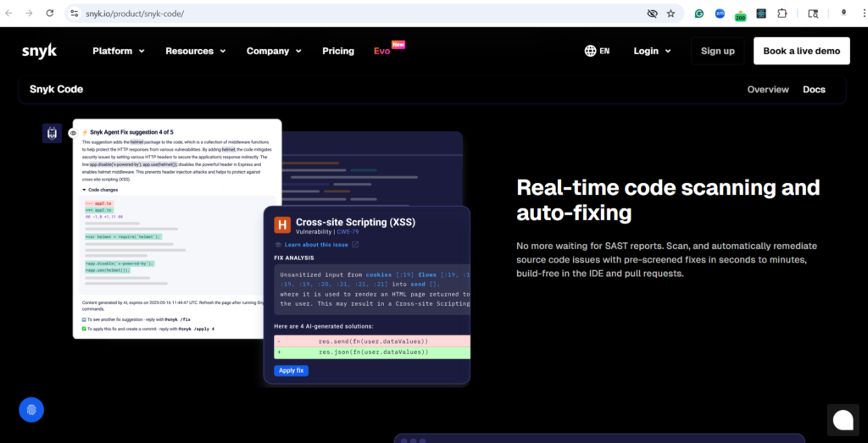Click the Book a live demo button
868x443 pixels.
click(801, 51)
